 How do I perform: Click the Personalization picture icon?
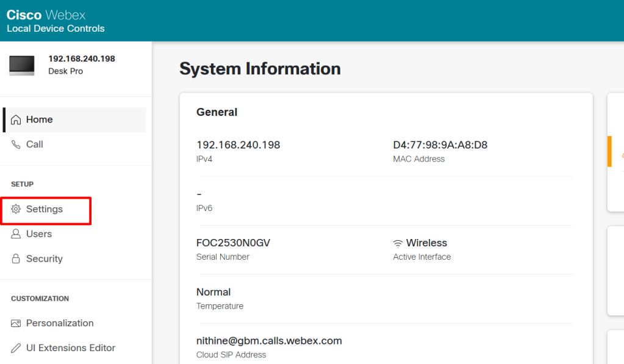coord(16,323)
